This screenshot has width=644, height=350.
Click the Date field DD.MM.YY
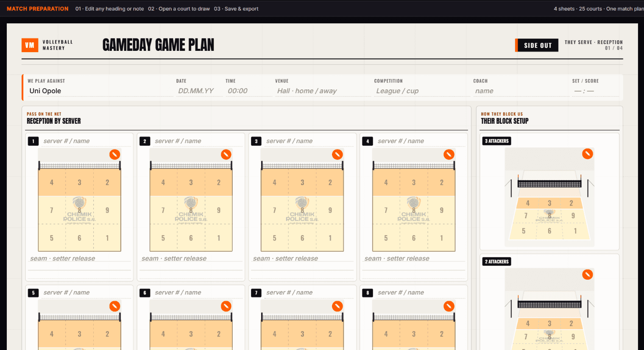[x=199, y=91]
